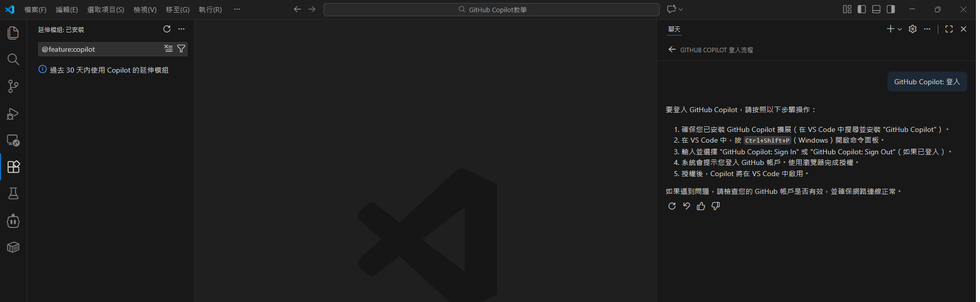
Task: Open the extensions filter menu
Action: pyautogui.click(x=181, y=49)
